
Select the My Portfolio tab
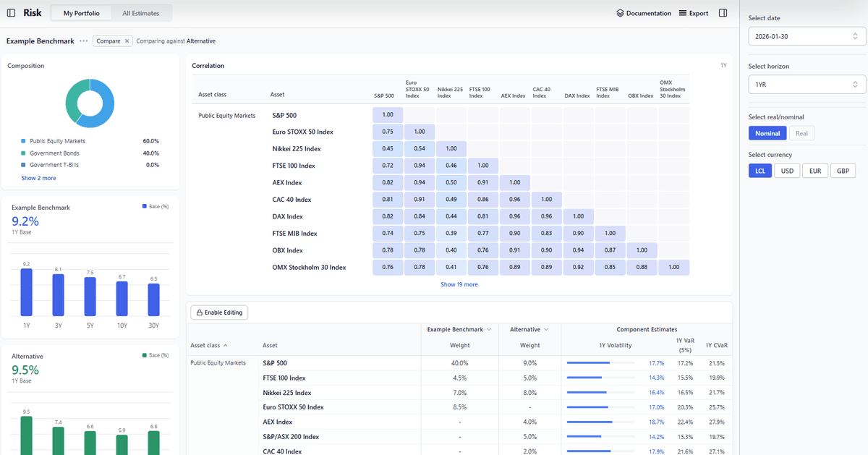coord(80,12)
